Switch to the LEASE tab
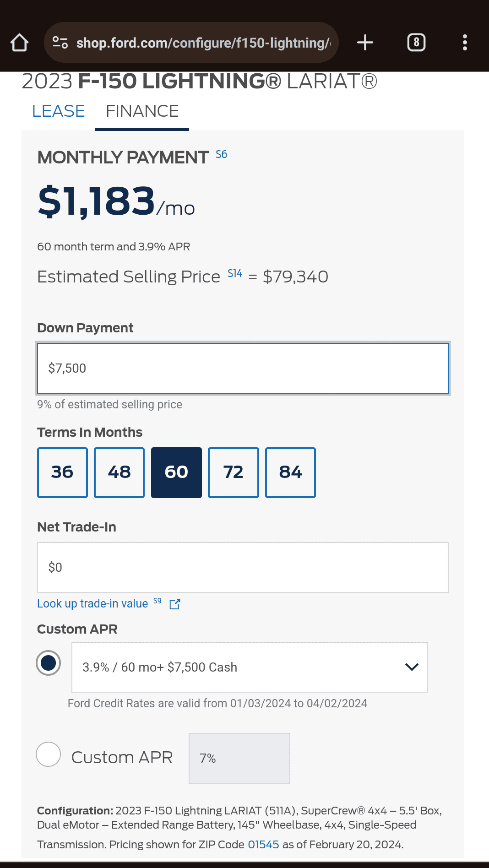The height and width of the screenshot is (868, 489). tap(58, 111)
